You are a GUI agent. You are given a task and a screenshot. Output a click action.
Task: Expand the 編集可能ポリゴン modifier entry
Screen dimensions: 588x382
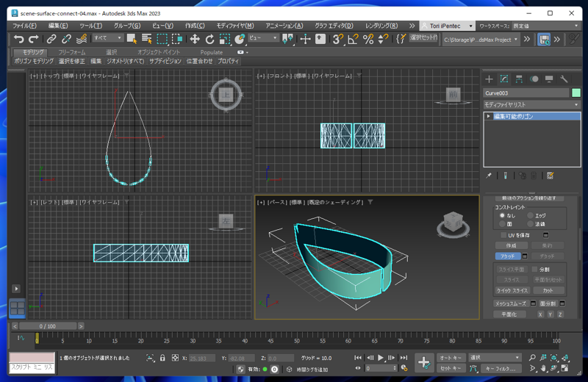pyautogui.click(x=488, y=116)
